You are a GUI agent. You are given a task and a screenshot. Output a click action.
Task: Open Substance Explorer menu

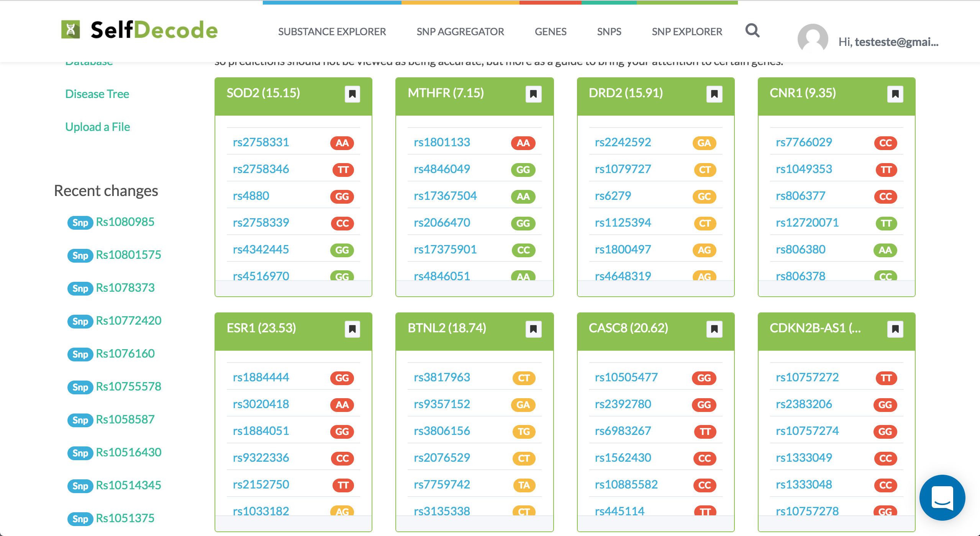(x=332, y=32)
